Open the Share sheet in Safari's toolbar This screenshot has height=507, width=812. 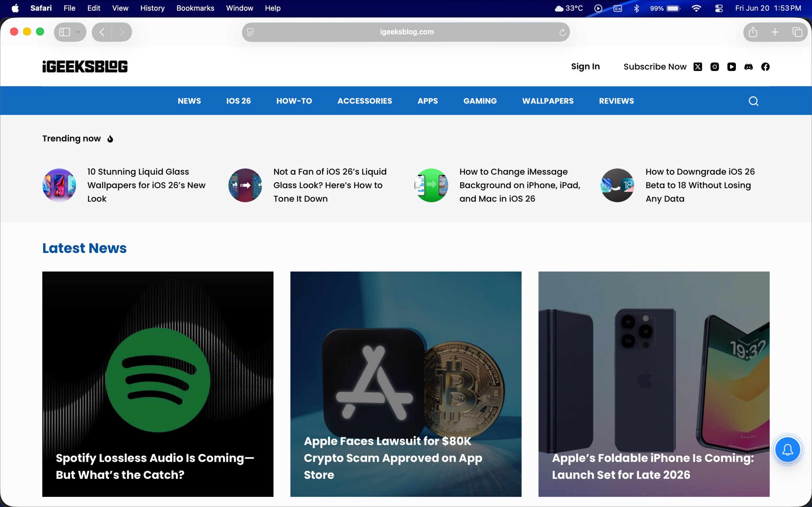click(x=753, y=32)
